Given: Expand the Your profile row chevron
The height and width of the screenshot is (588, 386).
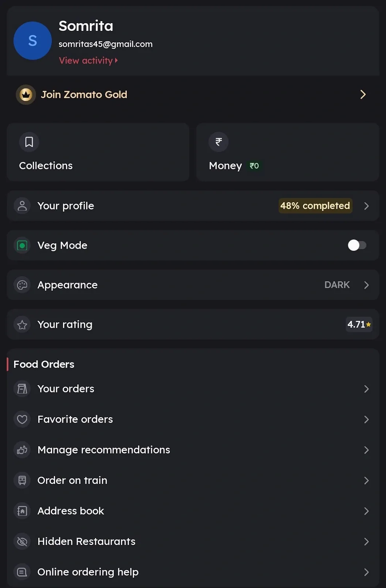Looking at the screenshot, I should tap(367, 206).
